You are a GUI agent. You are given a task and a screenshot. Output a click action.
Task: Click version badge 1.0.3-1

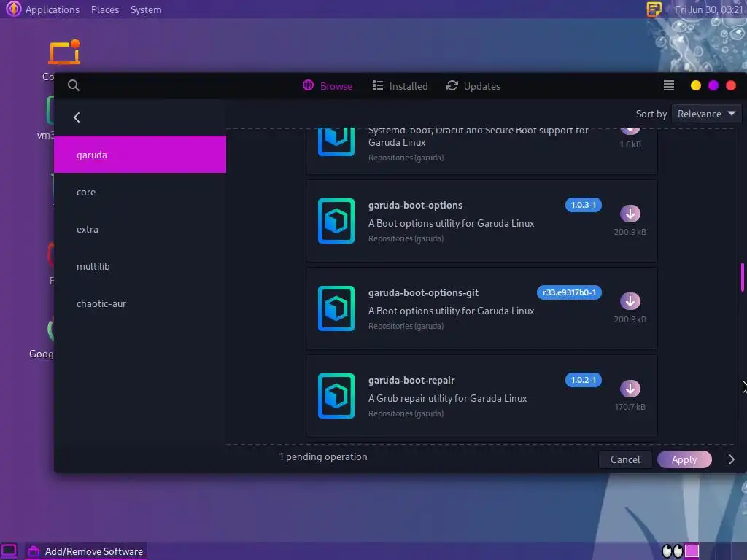click(x=583, y=205)
